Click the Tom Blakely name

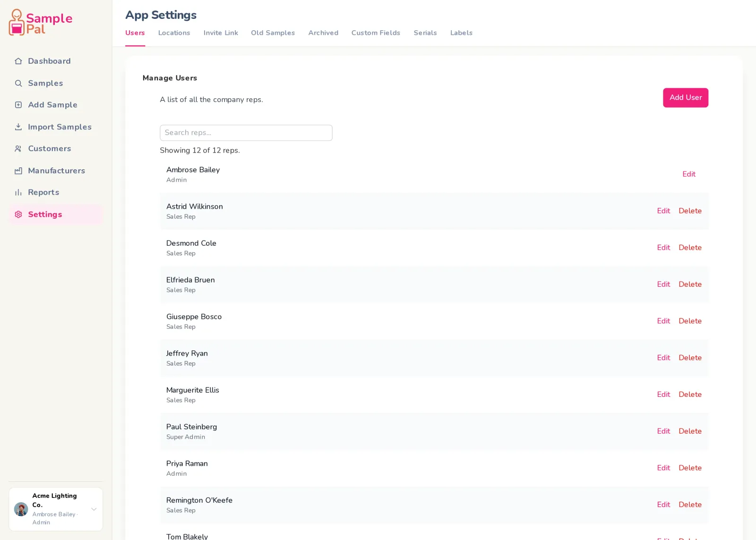pos(187,536)
